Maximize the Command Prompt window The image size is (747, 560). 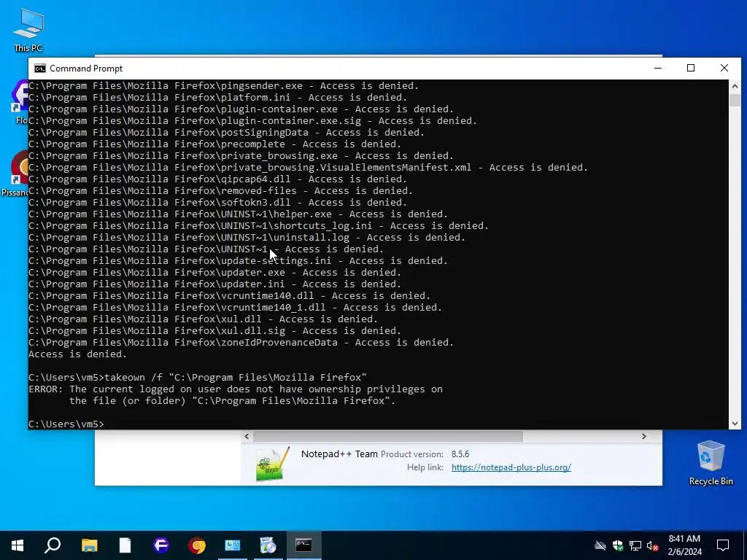[691, 68]
